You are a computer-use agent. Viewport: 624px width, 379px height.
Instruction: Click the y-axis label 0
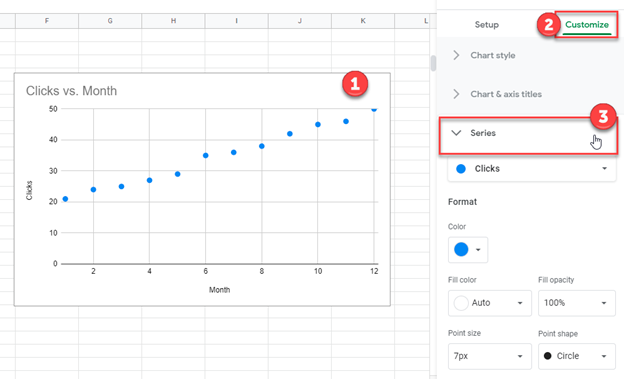point(55,264)
